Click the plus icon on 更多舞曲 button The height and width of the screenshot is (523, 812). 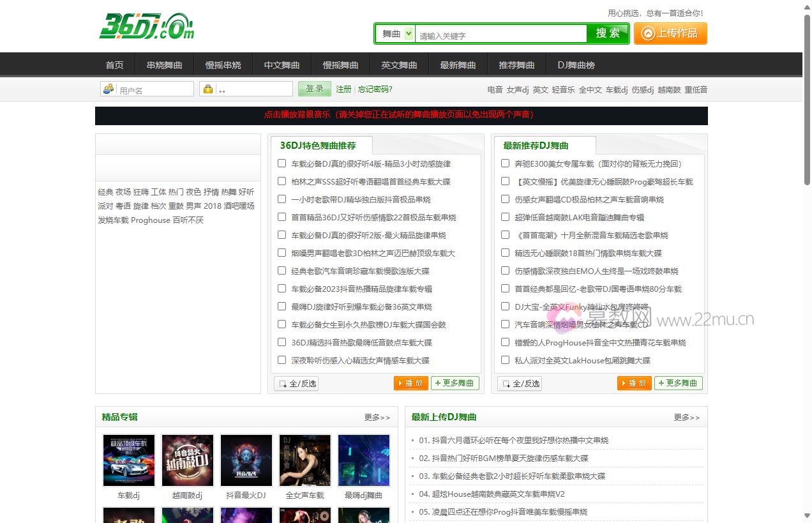click(437, 383)
